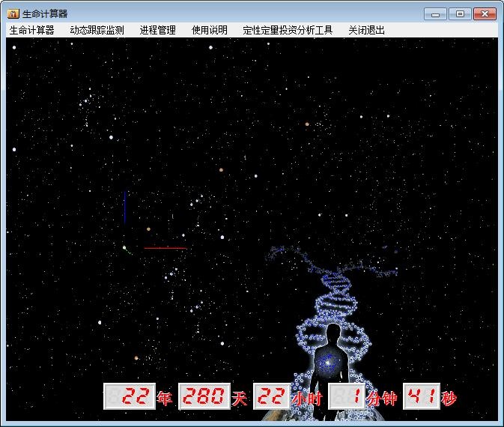Click the years counter showing 22
The height and width of the screenshot is (427, 504).
(130, 396)
